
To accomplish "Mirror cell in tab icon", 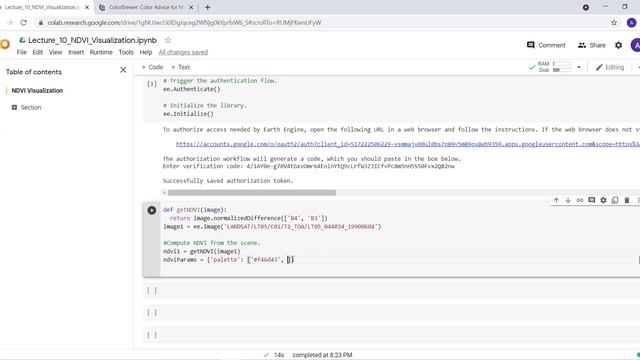I will [x=615, y=200].
